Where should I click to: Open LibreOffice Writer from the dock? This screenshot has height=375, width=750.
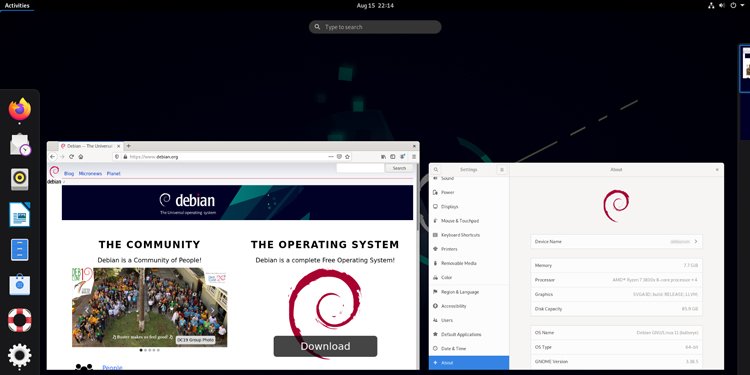(x=20, y=214)
